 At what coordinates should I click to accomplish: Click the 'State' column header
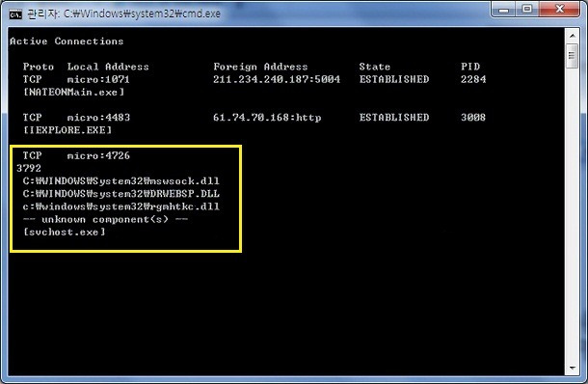click(x=375, y=67)
